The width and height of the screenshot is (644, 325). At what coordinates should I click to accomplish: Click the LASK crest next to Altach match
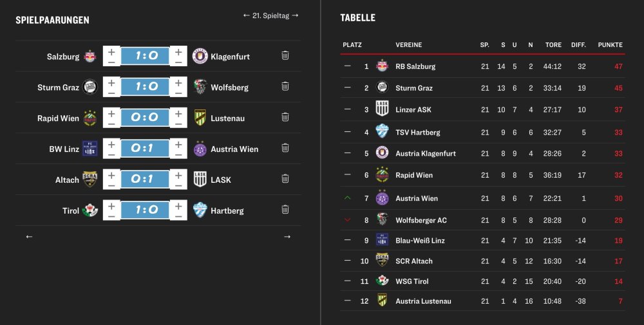tap(200, 180)
